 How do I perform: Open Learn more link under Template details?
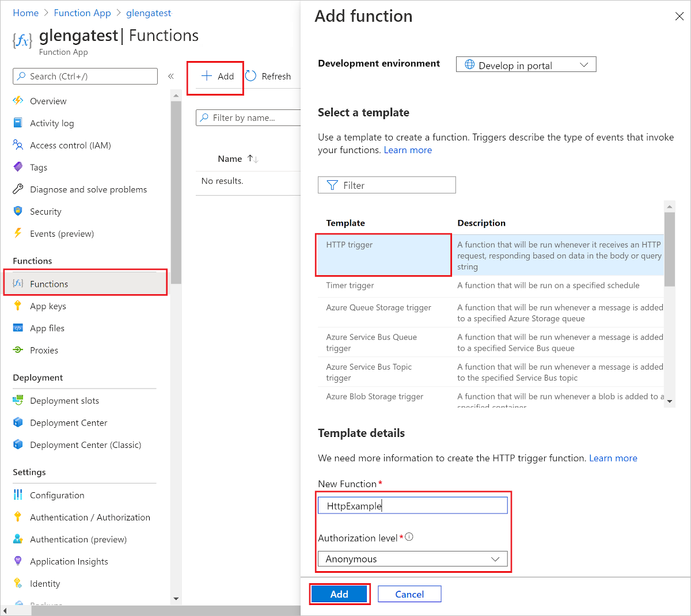tap(613, 458)
